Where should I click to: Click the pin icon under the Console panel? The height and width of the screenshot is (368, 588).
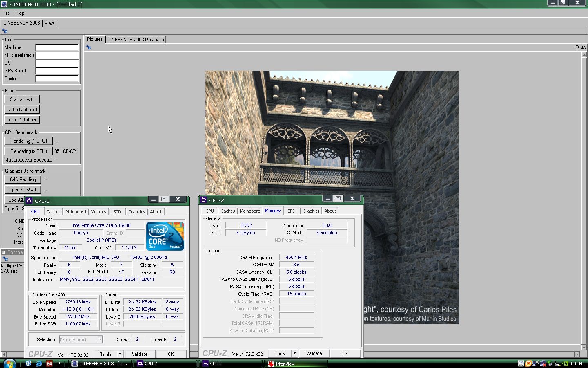pyautogui.click(x=5, y=259)
